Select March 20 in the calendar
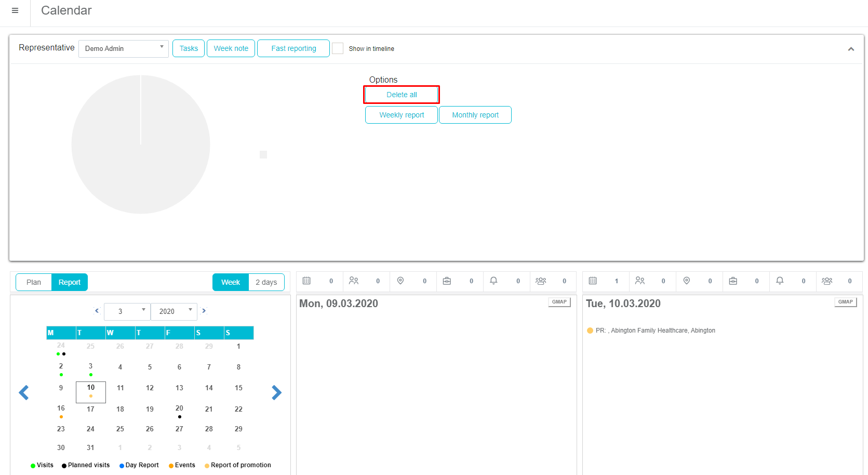868x475 pixels. click(x=179, y=409)
